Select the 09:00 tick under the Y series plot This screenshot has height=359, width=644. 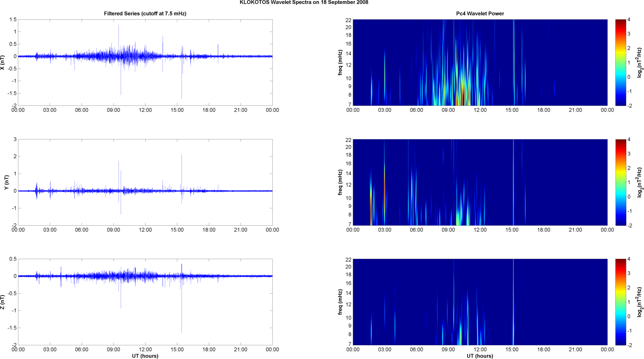click(x=114, y=230)
